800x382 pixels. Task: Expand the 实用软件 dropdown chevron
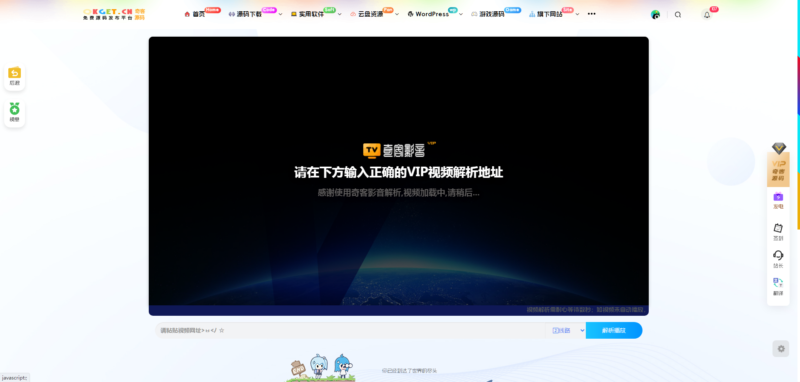pos(340,14)
